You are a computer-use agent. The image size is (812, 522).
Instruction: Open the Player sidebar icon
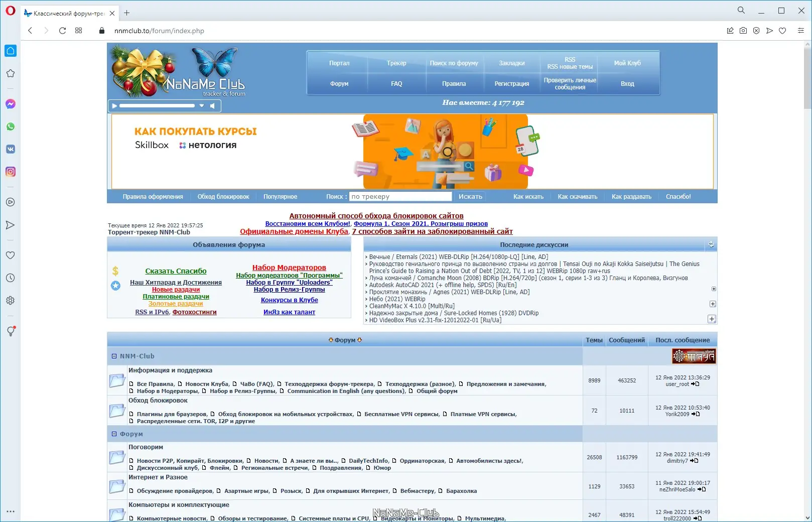pyautogui.click(x=10, y=202)
